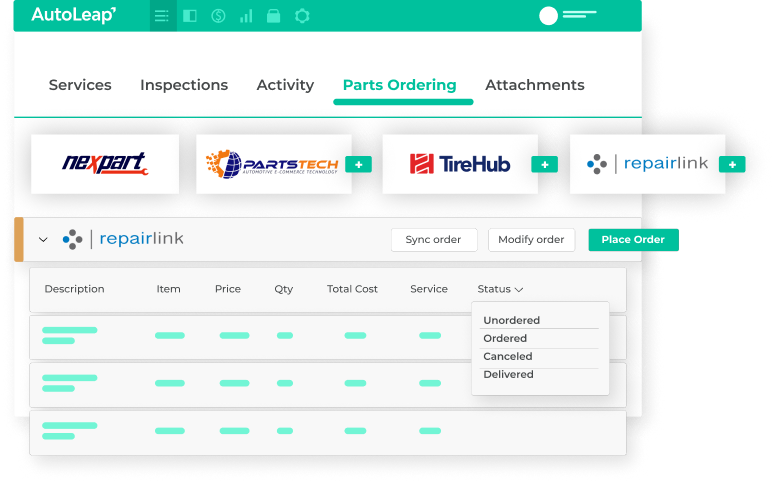Open the bar chart reports icon
Screen dimensions: 775x482
click(x=246, y=16)
